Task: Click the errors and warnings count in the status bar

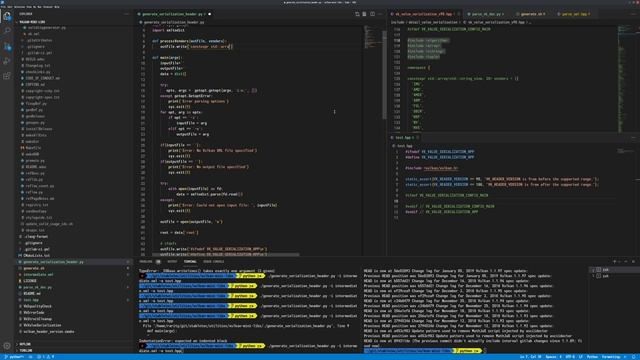Action: [x=46, y=357]
